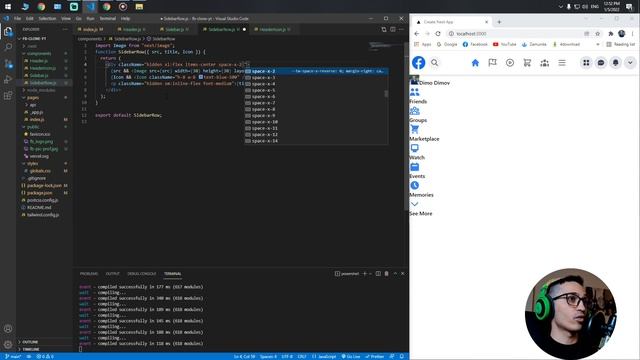Collapse the pages folder in Explorer
This screenshot has width=640, height=360.
pos(33,98)
